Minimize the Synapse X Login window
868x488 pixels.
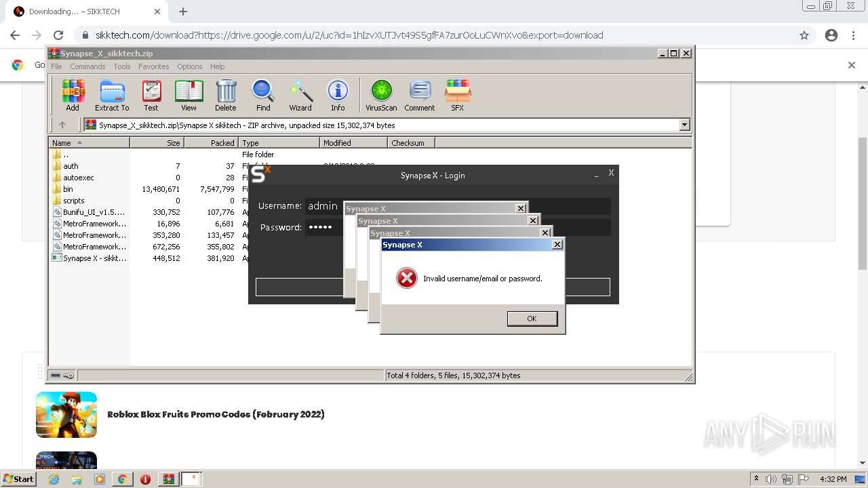pyautogui.click(x=596, y=175)
